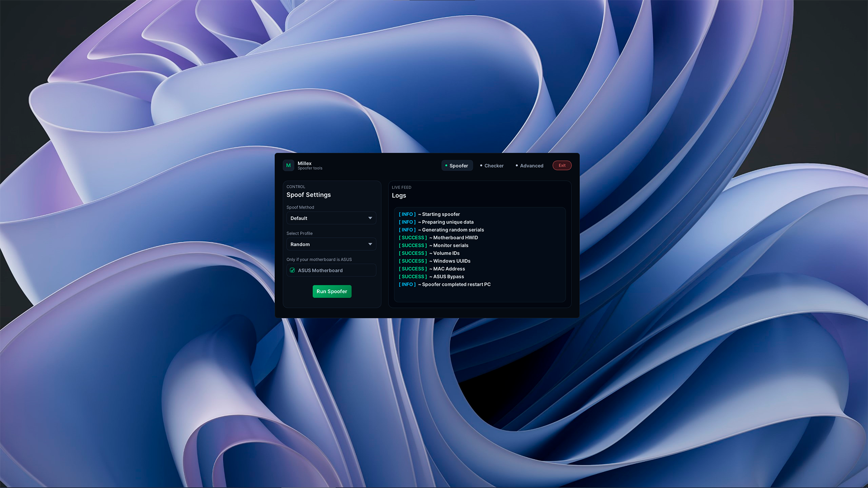Image resolution: width=868 pixels, height=488 pixels.
Task: Select the Generating random serials log entry
Action: pos(452,230)
